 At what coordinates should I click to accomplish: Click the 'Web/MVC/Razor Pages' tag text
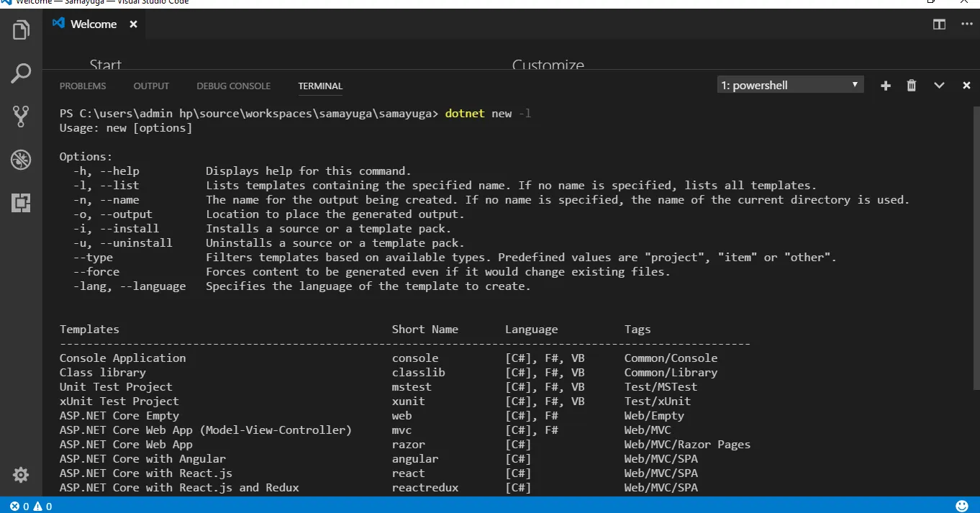687,444
